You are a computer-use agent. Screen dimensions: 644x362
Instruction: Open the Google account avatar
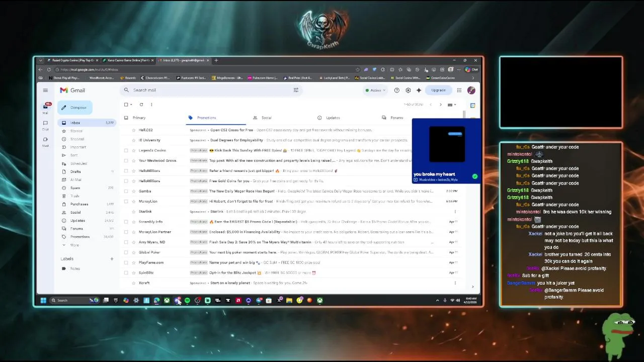coord(471,90)
